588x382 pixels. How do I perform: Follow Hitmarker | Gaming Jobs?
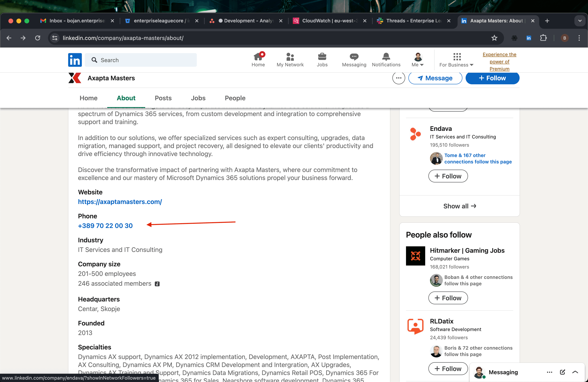pyautogui.click(x=448, y=298)
